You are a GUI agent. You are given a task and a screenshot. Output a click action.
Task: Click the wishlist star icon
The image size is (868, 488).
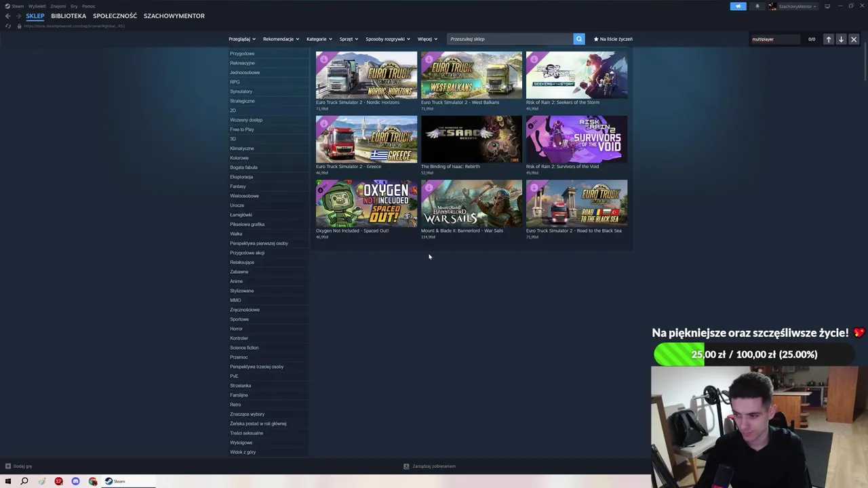pos(596,39)
